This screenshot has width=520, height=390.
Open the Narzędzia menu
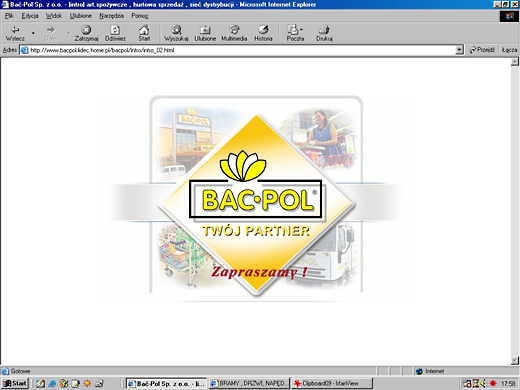[x=111, y=16]
